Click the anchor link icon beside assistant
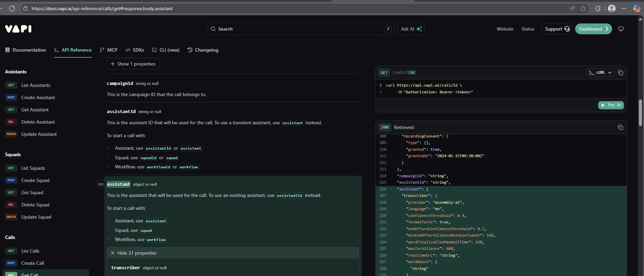644x276 pixels. point(101,184)
